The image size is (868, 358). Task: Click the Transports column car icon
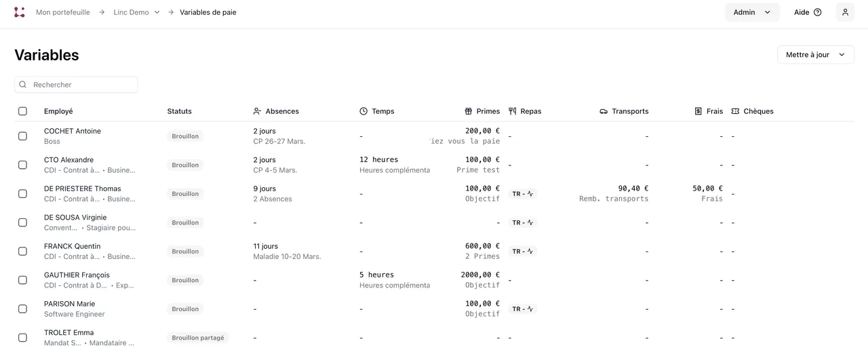604,111
